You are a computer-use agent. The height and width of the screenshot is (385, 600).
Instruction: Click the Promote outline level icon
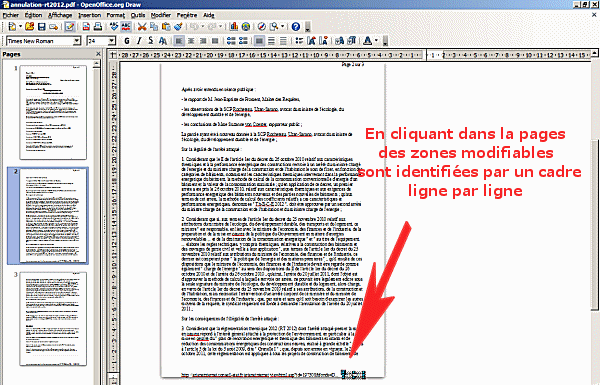pos(231,41)
